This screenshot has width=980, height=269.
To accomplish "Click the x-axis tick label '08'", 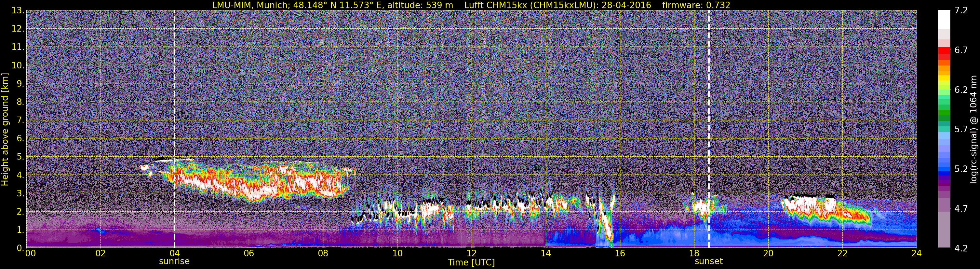I will (323, 253).
